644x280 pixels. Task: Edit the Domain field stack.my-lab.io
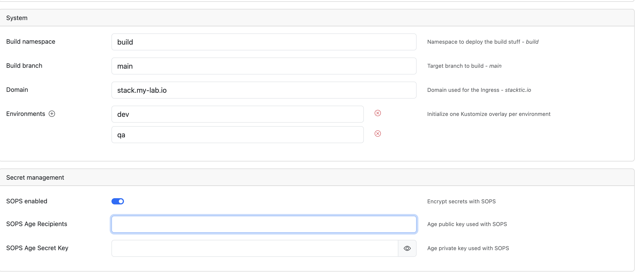[x=264, y=90]
